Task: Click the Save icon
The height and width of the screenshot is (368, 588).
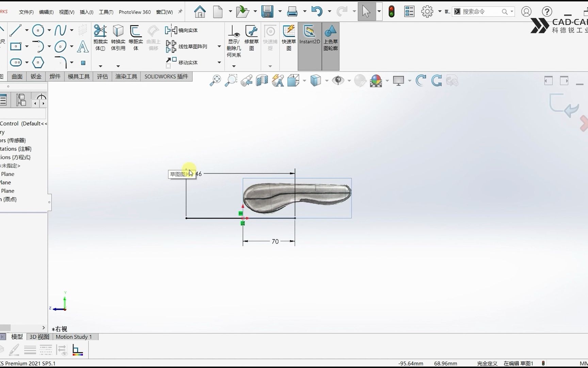Action: (267, 12)
